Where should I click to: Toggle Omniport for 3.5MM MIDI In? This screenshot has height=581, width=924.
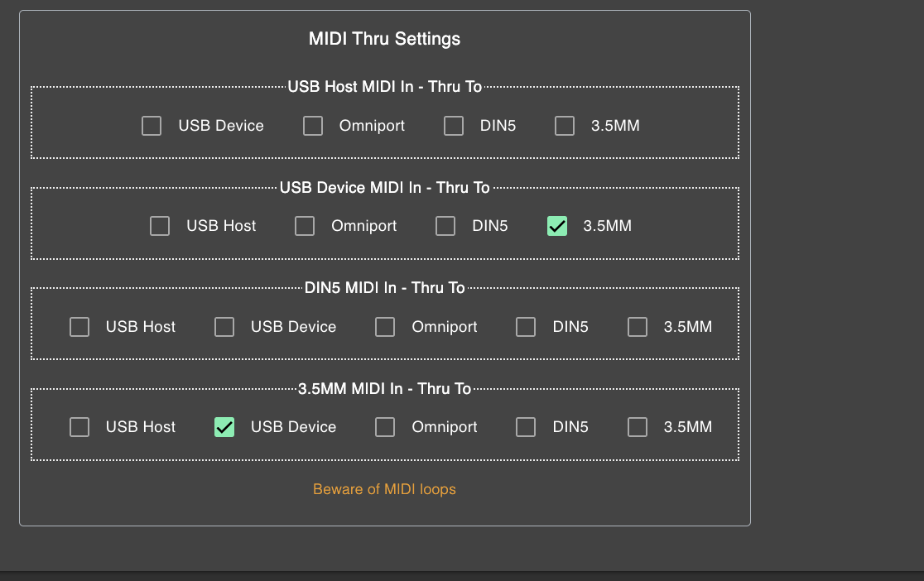click(x=385, y=427)
